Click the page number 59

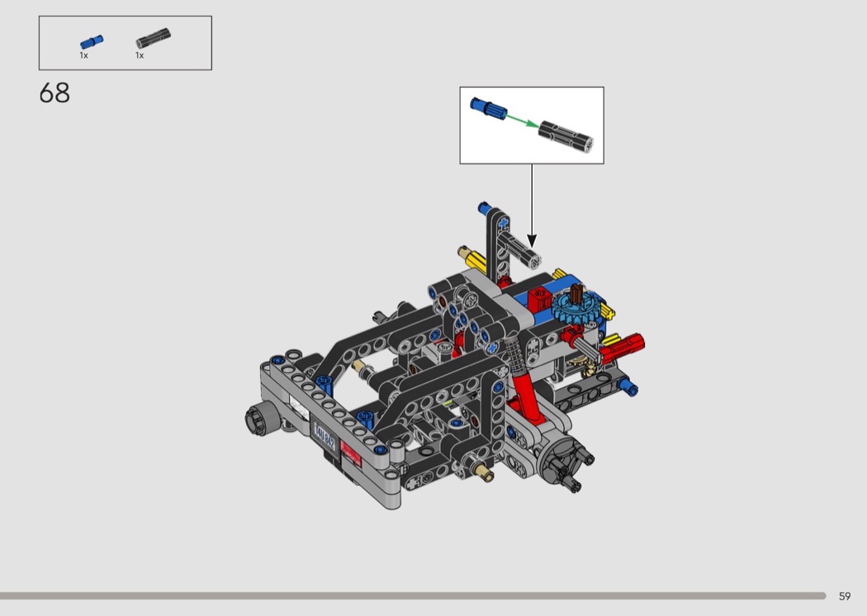click(844, 596)
